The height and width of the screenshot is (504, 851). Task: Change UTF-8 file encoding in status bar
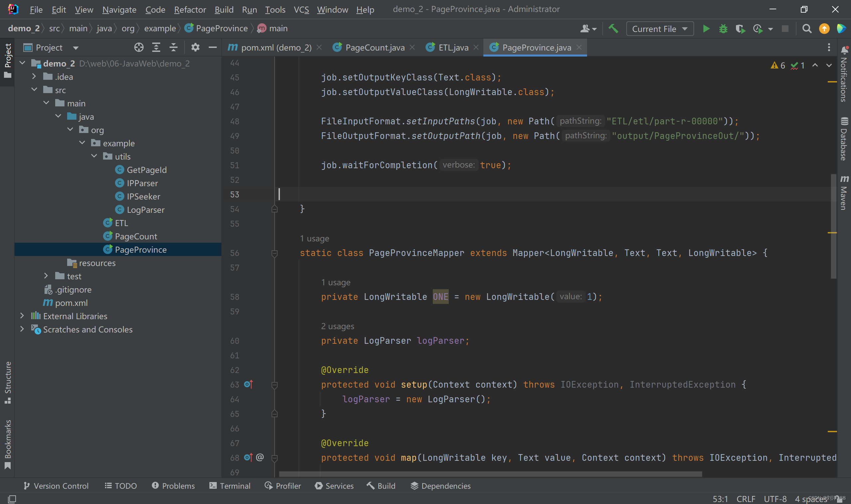click(x=775, y=499)
